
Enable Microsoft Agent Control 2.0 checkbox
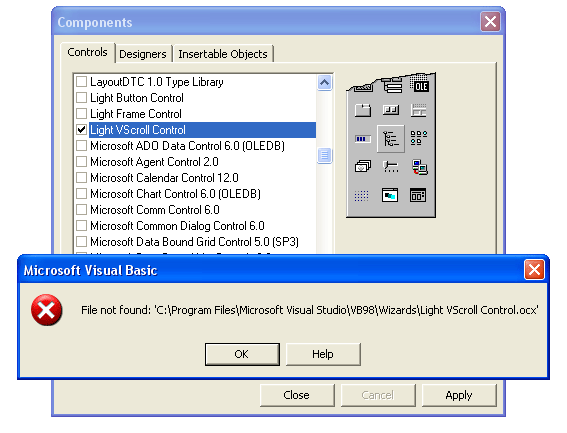coord(82,161)
